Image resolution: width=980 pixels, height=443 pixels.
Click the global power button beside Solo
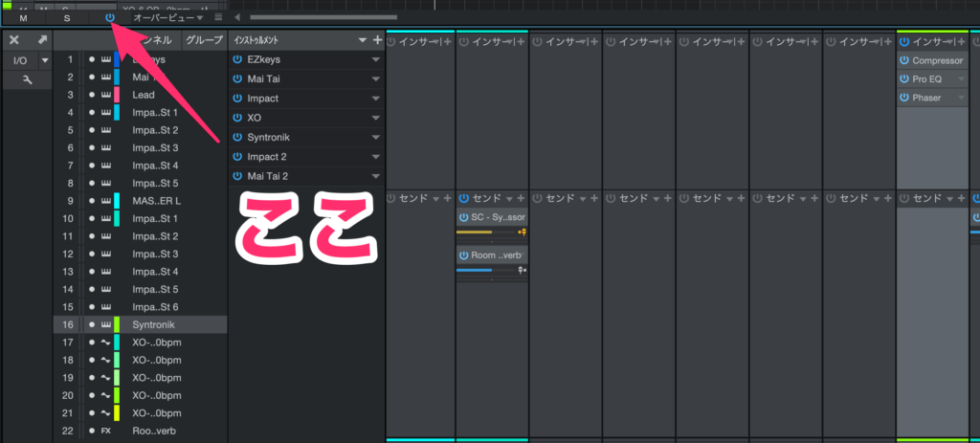click(x=110, y=17)
